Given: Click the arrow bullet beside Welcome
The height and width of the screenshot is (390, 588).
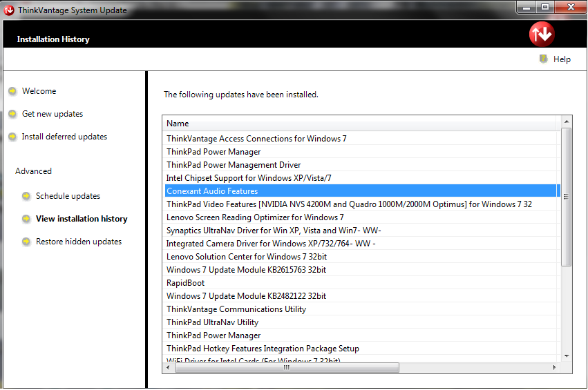Looking at the screenshot, I should 12,91.
